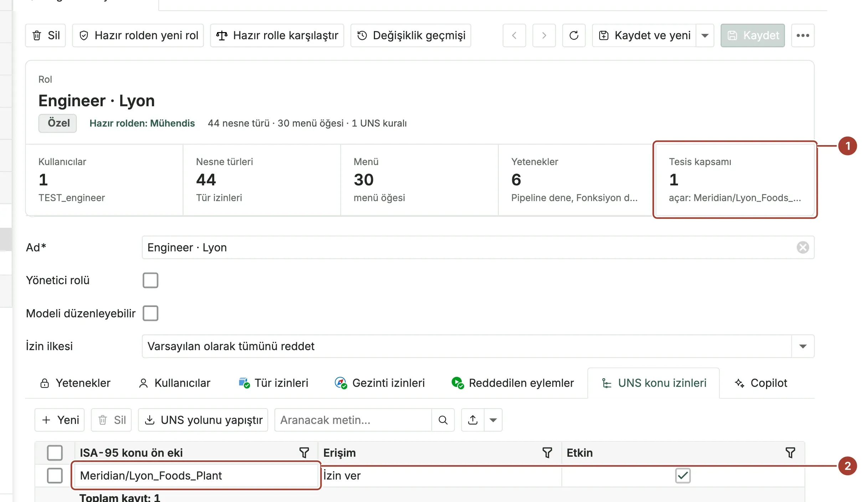Toggle select-all checkbox in grid header
Image resolution: width=868 pixels, height=502 pixels.
55,453
